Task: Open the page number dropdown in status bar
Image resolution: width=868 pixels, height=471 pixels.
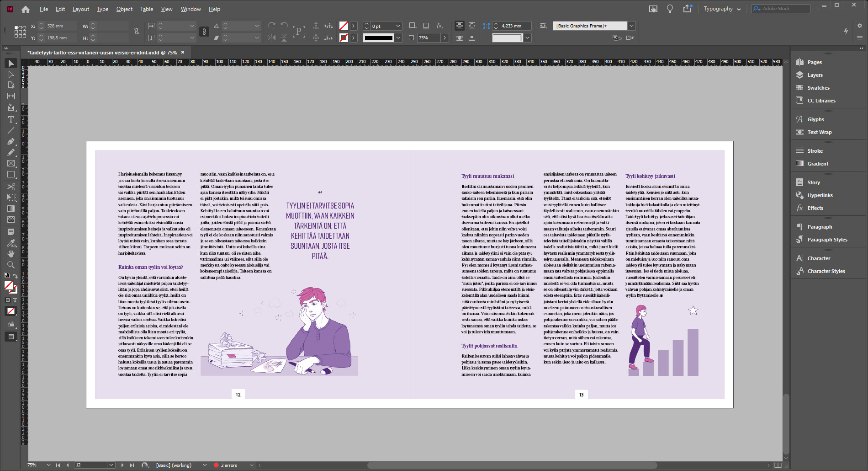Action: click(x=111, y=465)
